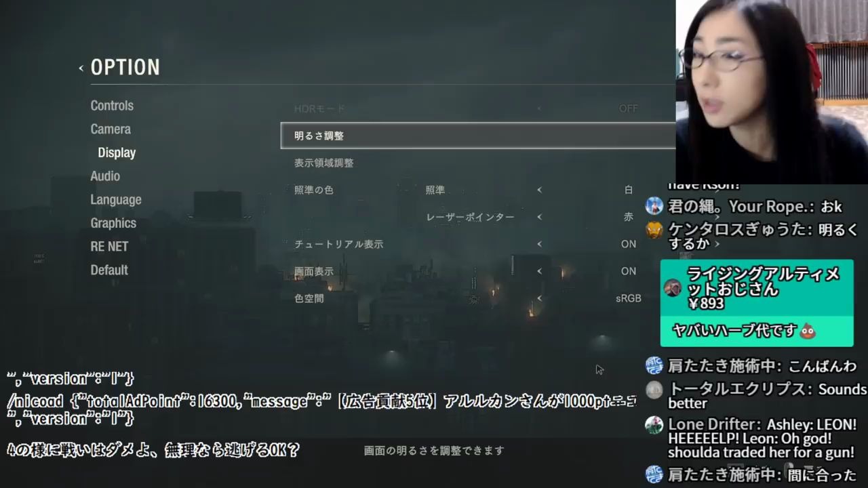Open the Language options category
This screenshot has width=868, height=488.
[x=116, y=199]
